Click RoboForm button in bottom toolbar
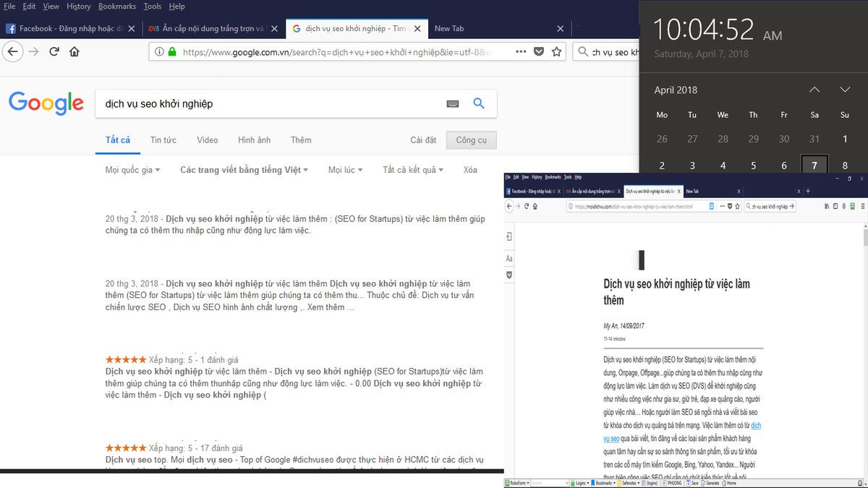The width and height of the screenshot is (868, 488). [x=516, y=483]
